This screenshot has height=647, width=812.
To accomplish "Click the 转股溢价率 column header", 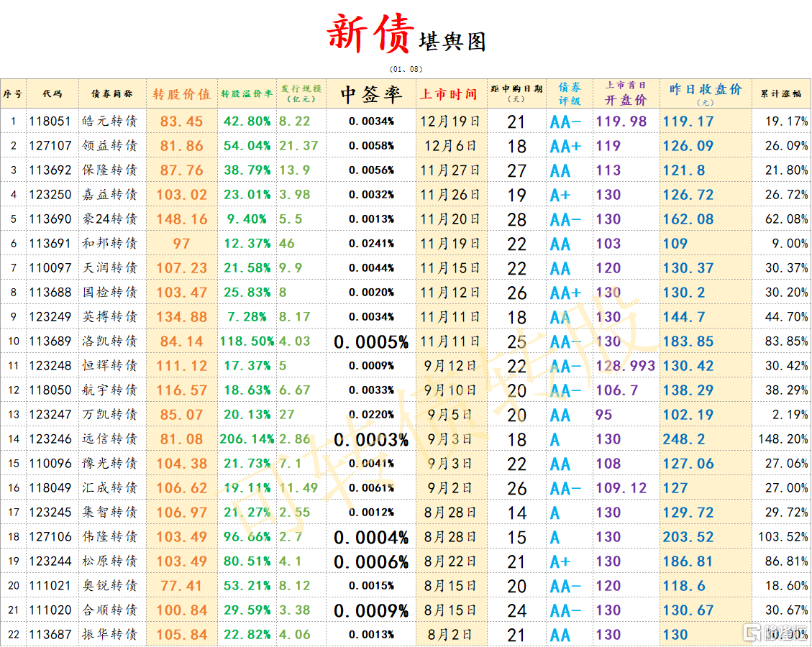I will click(247, 93).
